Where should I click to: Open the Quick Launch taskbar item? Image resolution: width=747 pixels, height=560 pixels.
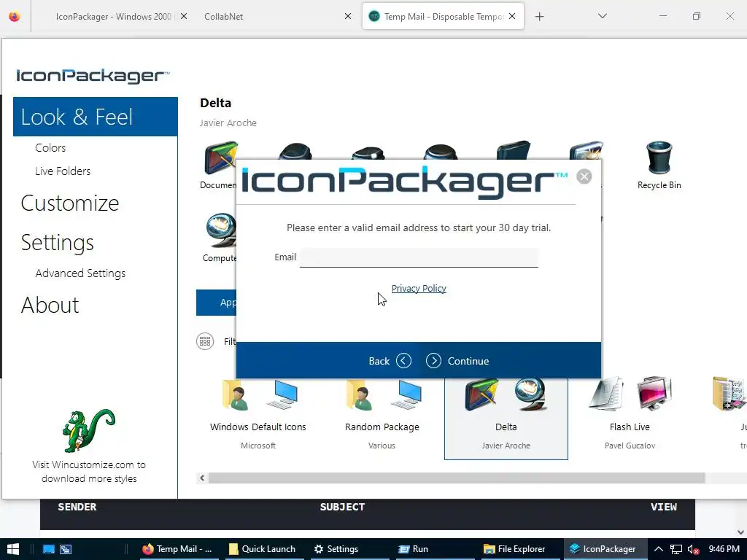[x=262, y=549]
